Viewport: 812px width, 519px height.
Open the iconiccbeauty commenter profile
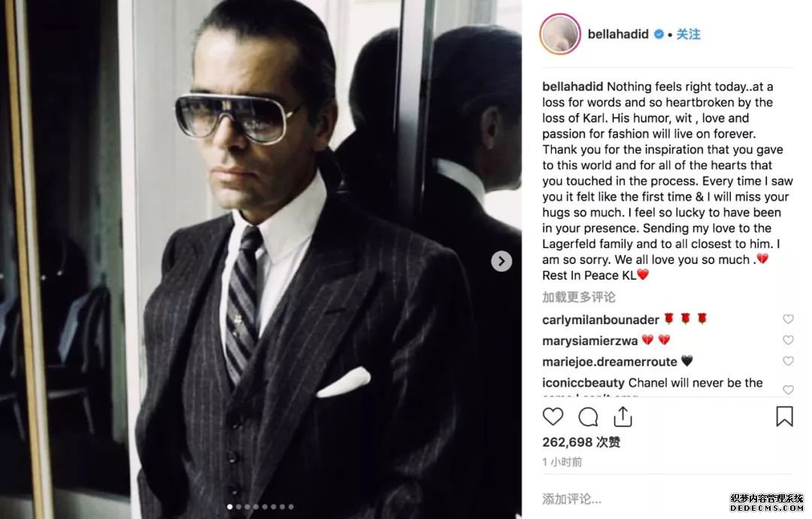click(583, 383)
